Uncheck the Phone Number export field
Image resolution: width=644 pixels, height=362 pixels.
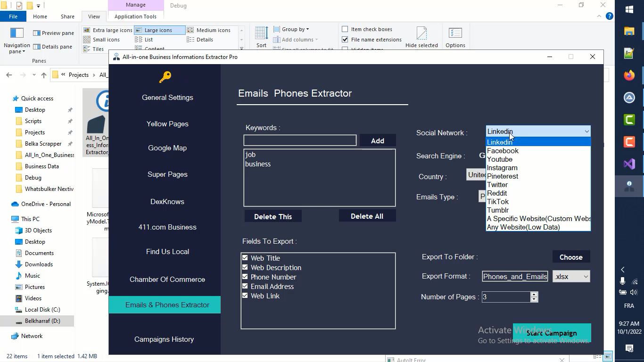[x=245, y=277]
